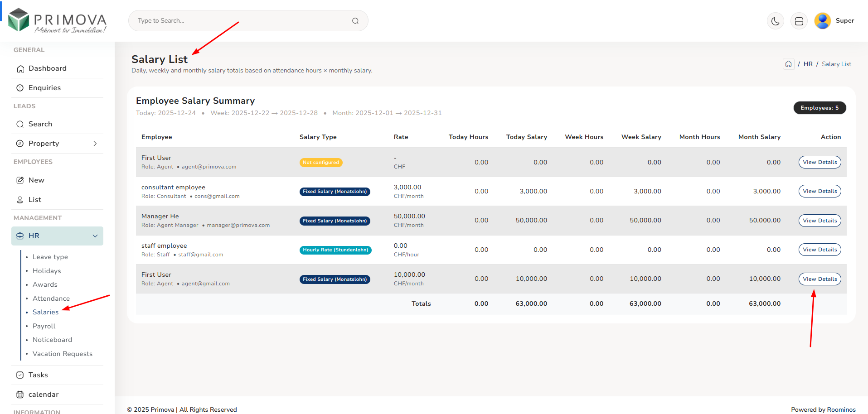This screenshot has width=868, height=414.
Task: Expand the Property submenu chevron
Action: [x=95, y=144]
